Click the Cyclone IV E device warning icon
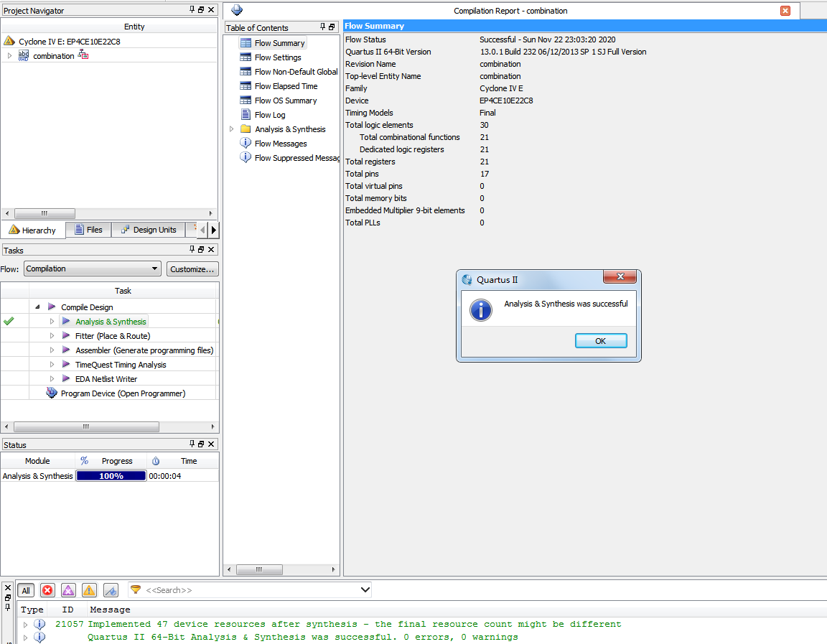 point(9,41)
